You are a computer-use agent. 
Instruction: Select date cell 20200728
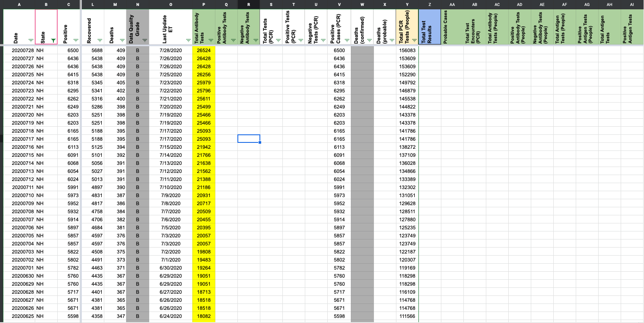coord(19,50)
